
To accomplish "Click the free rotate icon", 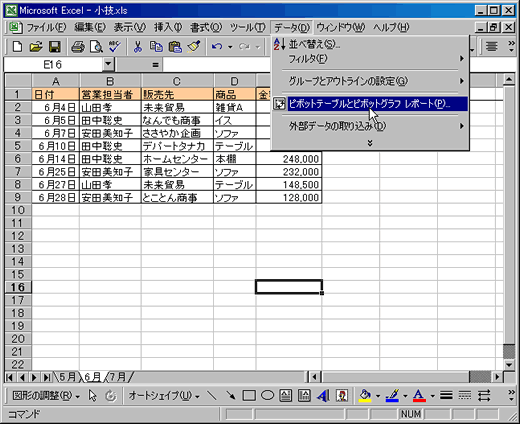I will tap(111, 396).
